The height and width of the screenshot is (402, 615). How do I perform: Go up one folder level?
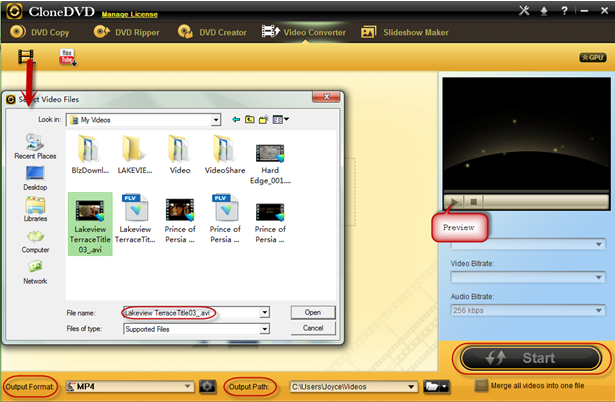click(249, 119)
